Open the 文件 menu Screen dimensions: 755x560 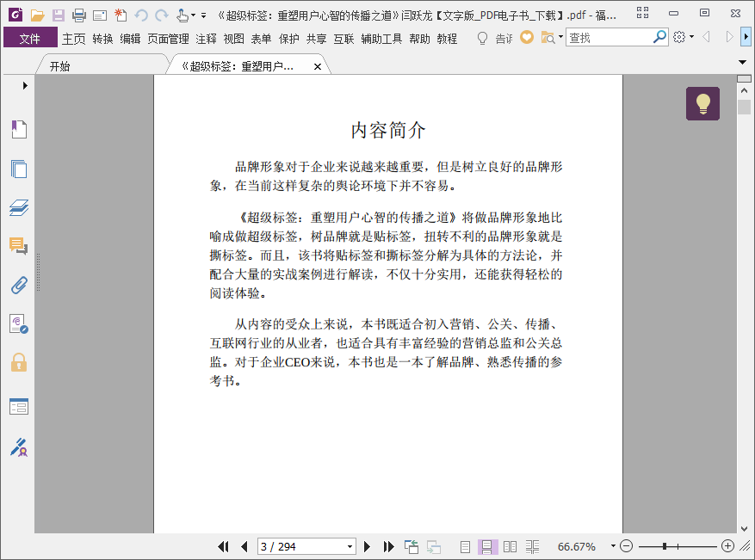(30, 39)
